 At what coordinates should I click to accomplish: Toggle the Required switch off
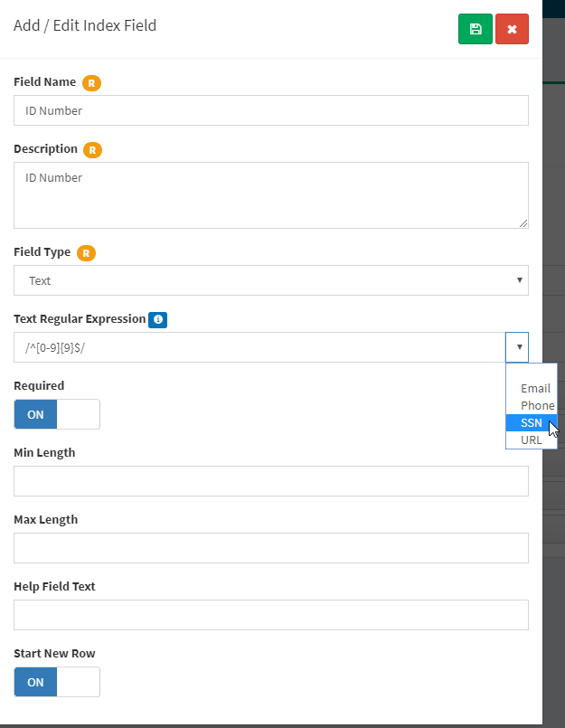tap(57, 414)
